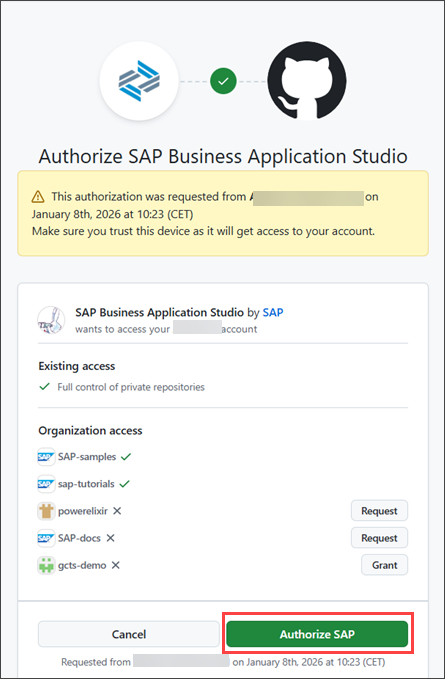
Task: Click the X mark next to SAP-docs
Action: tap(110, 538)
